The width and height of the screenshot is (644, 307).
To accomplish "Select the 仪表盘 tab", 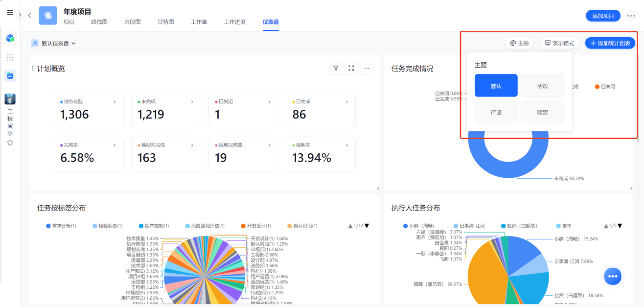I will (x=271, y=22).
